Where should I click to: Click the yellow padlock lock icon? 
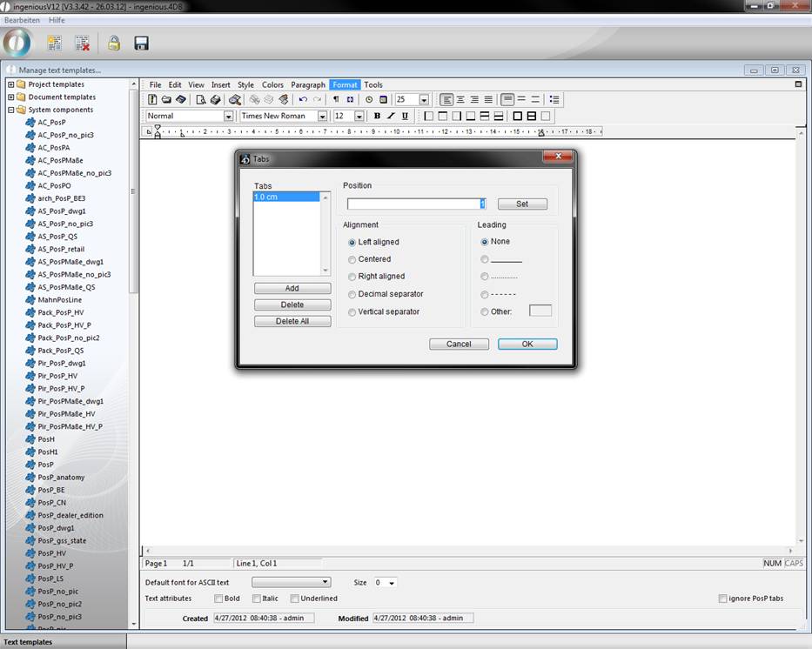click(114, 43)
